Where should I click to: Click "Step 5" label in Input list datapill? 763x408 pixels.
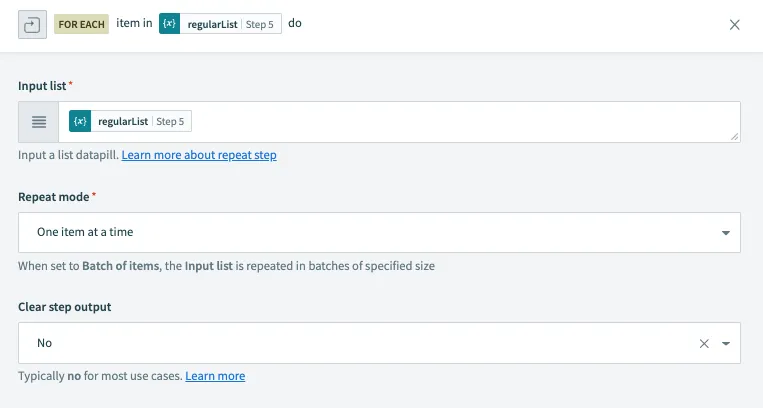click(172, 122)
